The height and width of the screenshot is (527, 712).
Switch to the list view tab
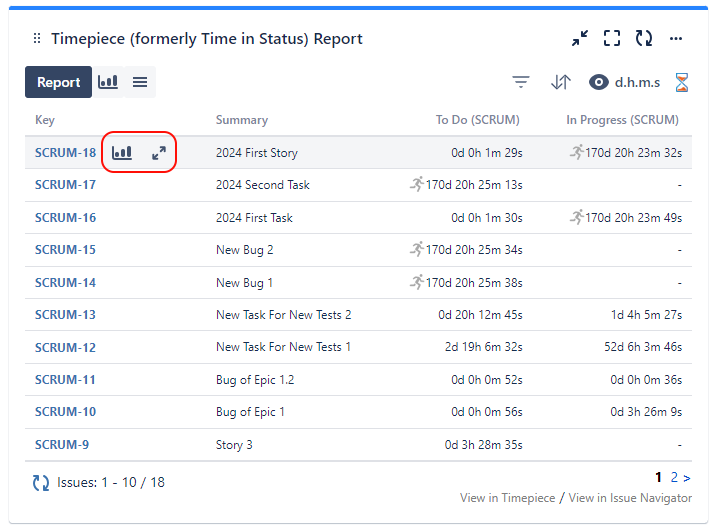coord(140,82)
